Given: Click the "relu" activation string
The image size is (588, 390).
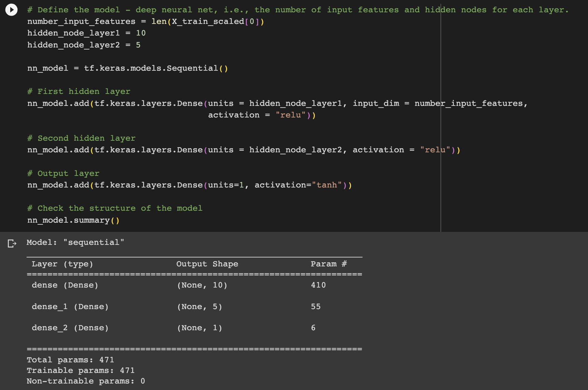Looking at the screenshot, I should point(291,115).
